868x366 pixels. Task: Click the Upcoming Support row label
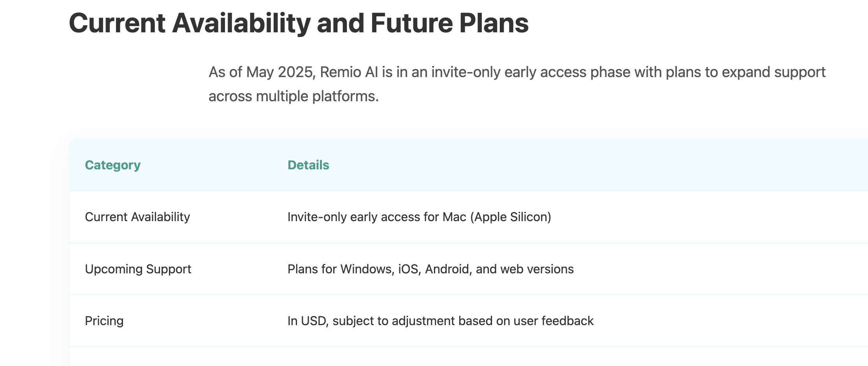138,269
